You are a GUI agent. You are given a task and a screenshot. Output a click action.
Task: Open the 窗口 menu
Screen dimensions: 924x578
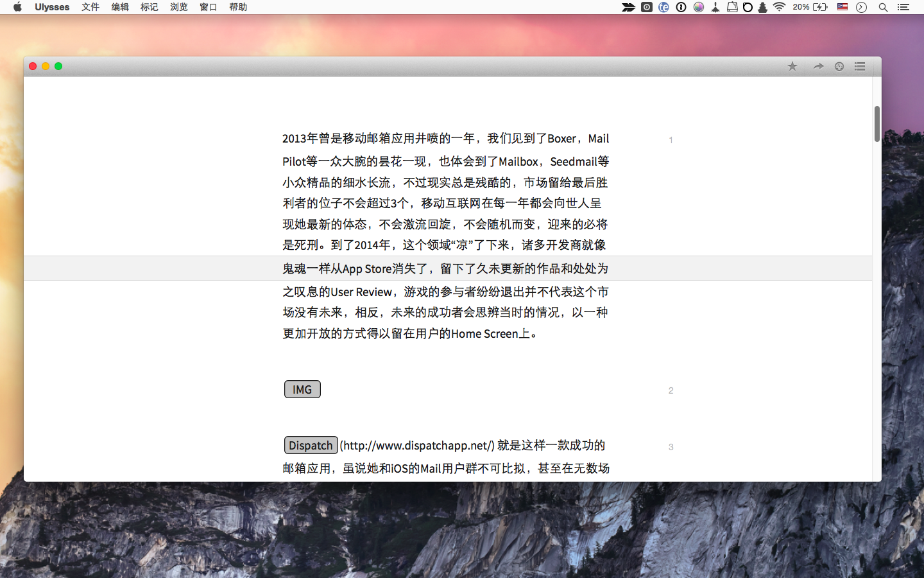point(209,7)
